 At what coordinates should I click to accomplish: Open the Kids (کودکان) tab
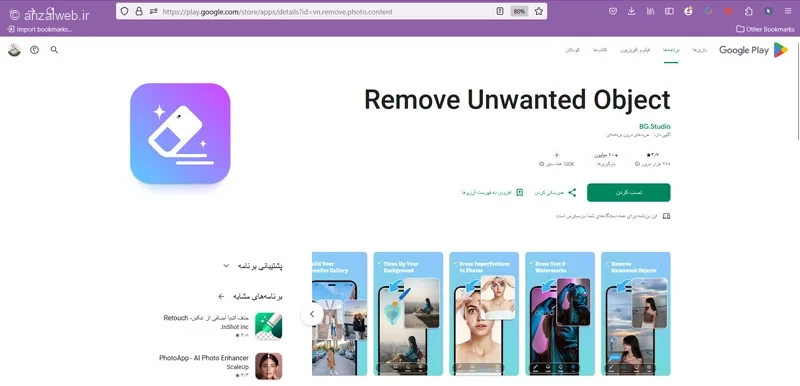point(572,50)
